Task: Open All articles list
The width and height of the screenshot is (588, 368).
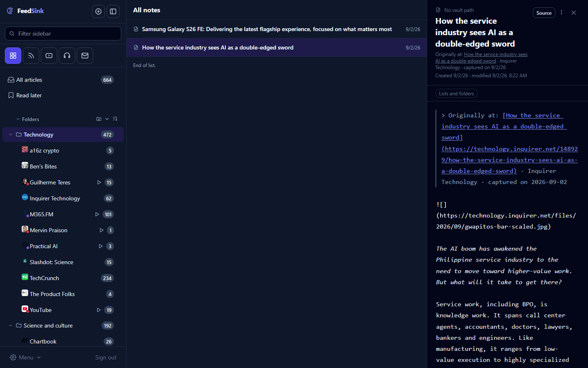Action: pyautogui.click(x=63, y=80)
